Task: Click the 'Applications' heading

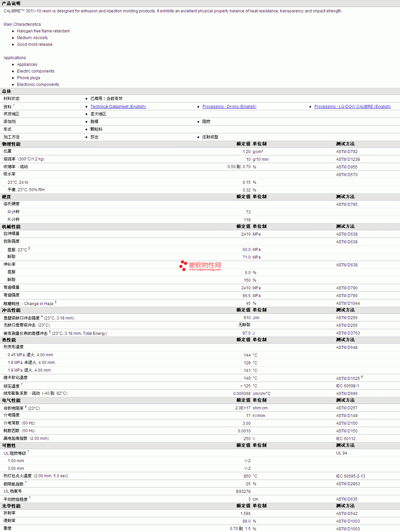Action: (x=15, y=58)
